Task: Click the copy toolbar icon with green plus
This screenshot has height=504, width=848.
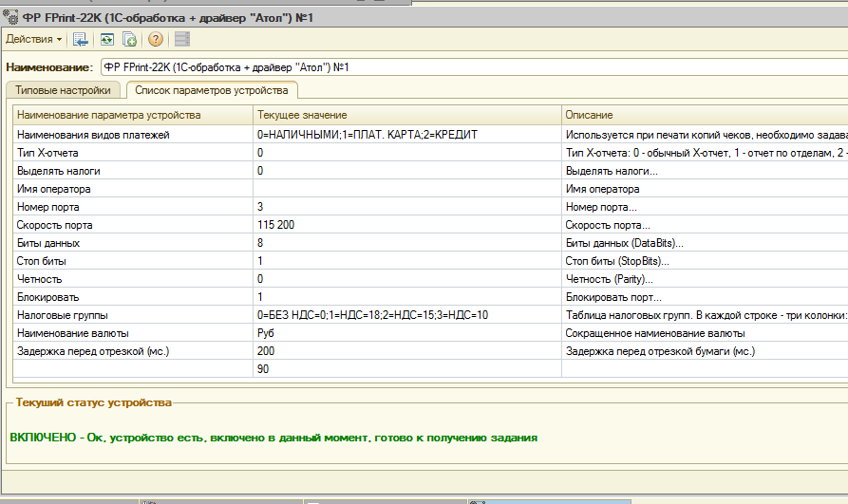Action: tap(129, 39)
